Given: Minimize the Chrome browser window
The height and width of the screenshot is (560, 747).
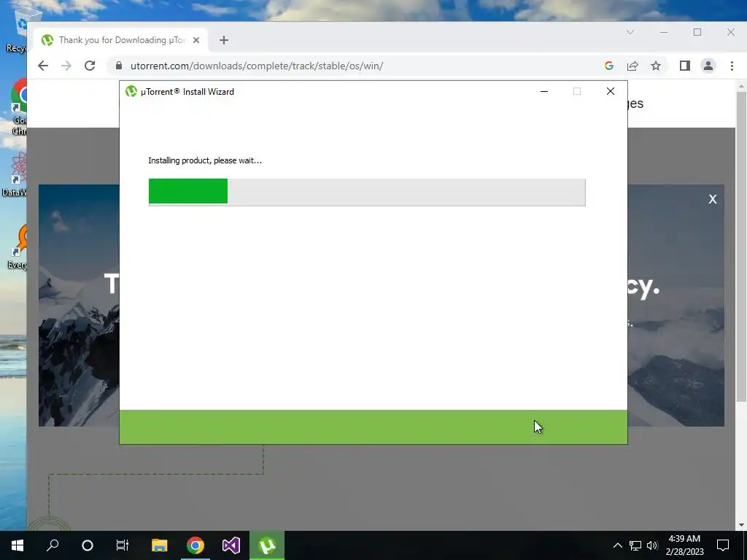Looking at the screenshot, I should 664,32.
